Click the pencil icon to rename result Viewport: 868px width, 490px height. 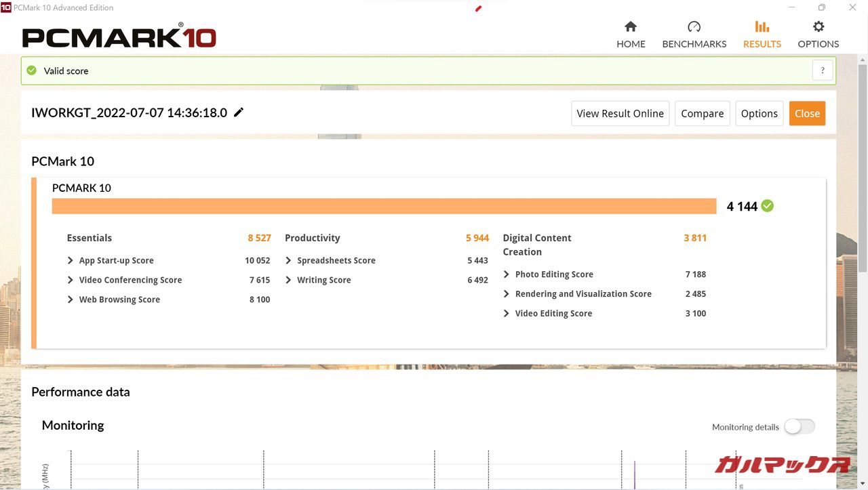coord(239,113)
